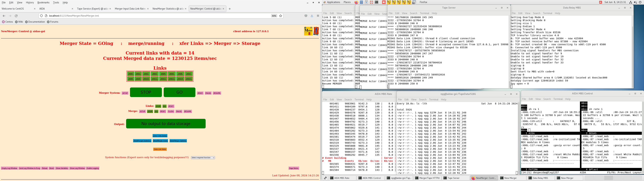Bookmark this page with star icon
Viewport: 644px width, 181px height.
point(281,16)
